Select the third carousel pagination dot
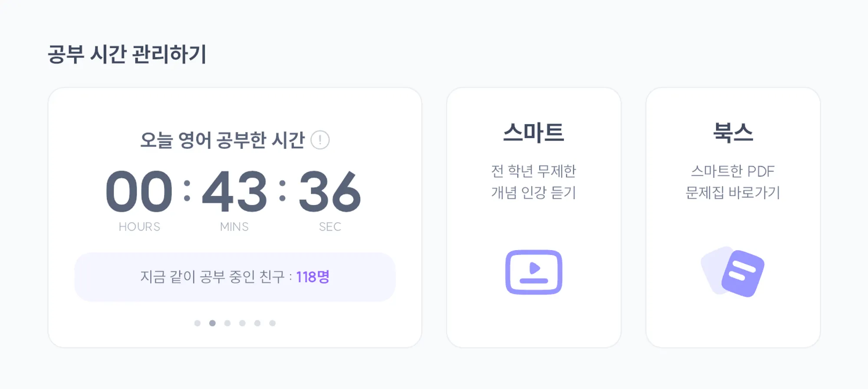 pyautogui.click(x=227, y=323)
